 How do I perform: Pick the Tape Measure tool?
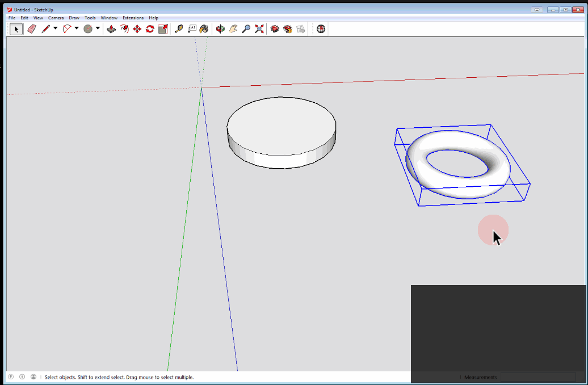click(179, 29)
